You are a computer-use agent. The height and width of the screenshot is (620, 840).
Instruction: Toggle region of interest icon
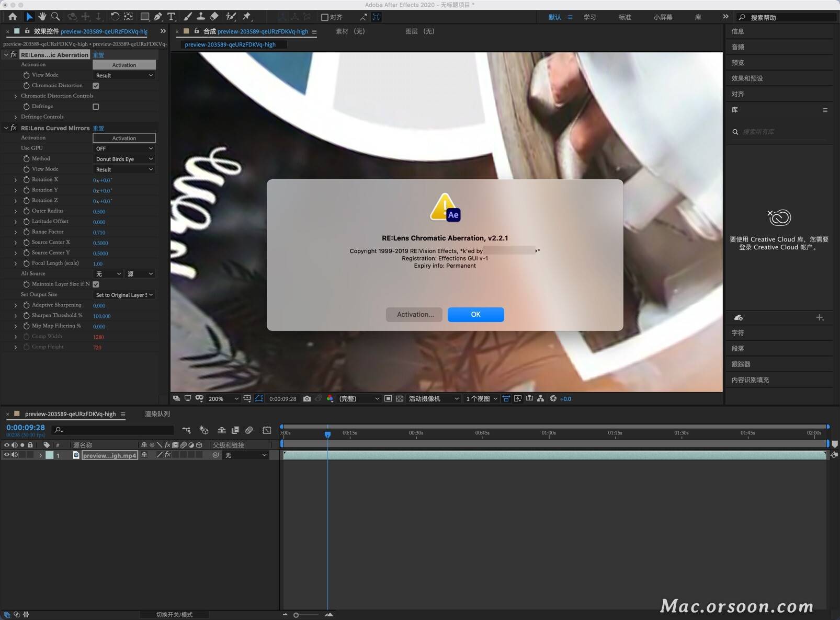point(388,398)
